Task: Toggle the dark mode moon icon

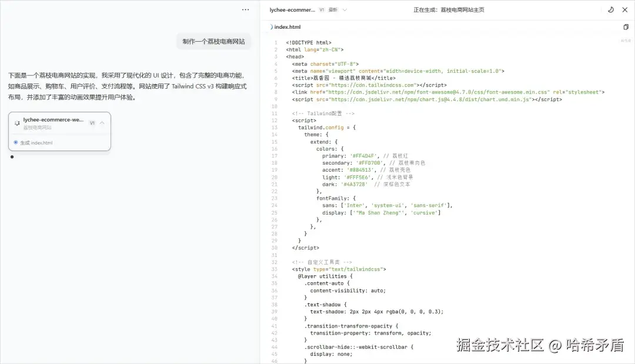Action: 611,10
